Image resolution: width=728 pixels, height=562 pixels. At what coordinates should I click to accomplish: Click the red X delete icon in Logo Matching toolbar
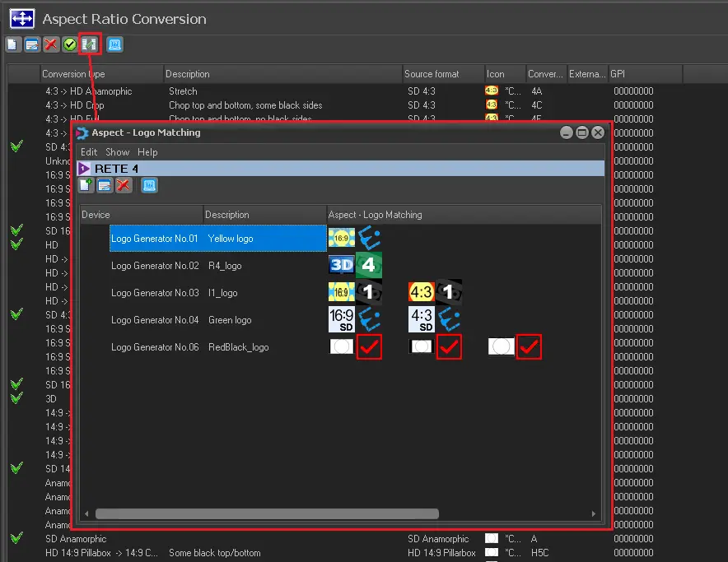pyautogui.click(x=124, y=185)
